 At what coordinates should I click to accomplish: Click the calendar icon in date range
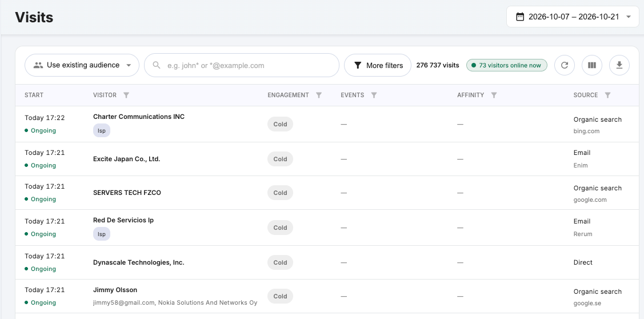click(x=520, y=17)
